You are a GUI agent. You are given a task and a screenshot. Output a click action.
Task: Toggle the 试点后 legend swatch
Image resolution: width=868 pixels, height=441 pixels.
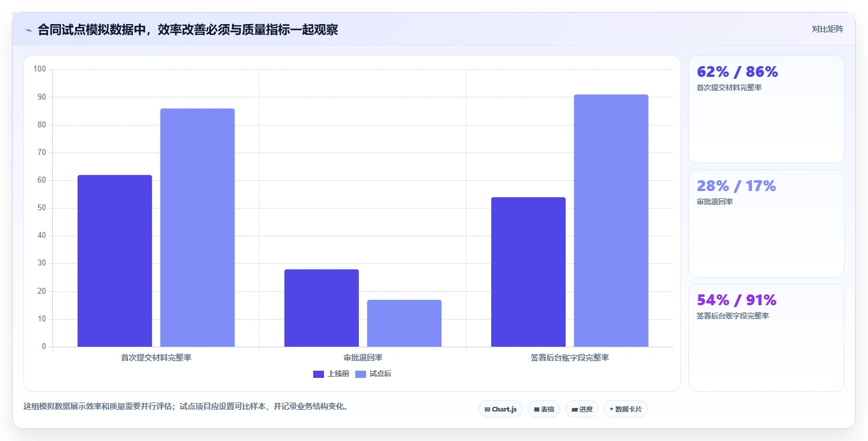coord(361,374)
